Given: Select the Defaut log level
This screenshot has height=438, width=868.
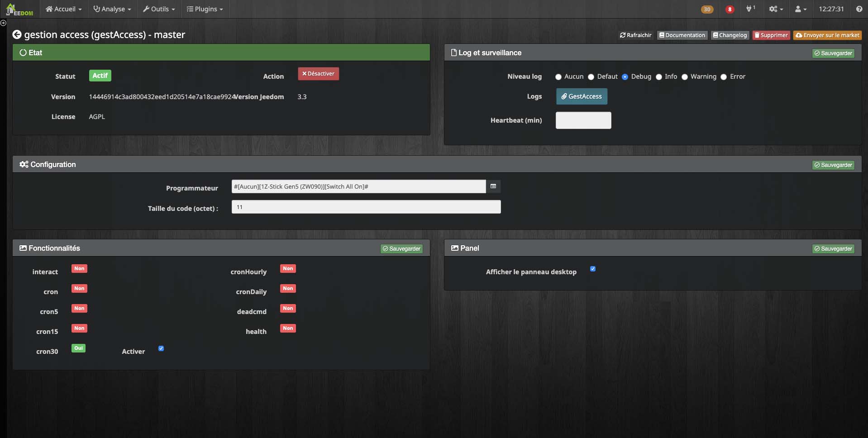Looking at the screenshot, I should [x=591, y=77].
